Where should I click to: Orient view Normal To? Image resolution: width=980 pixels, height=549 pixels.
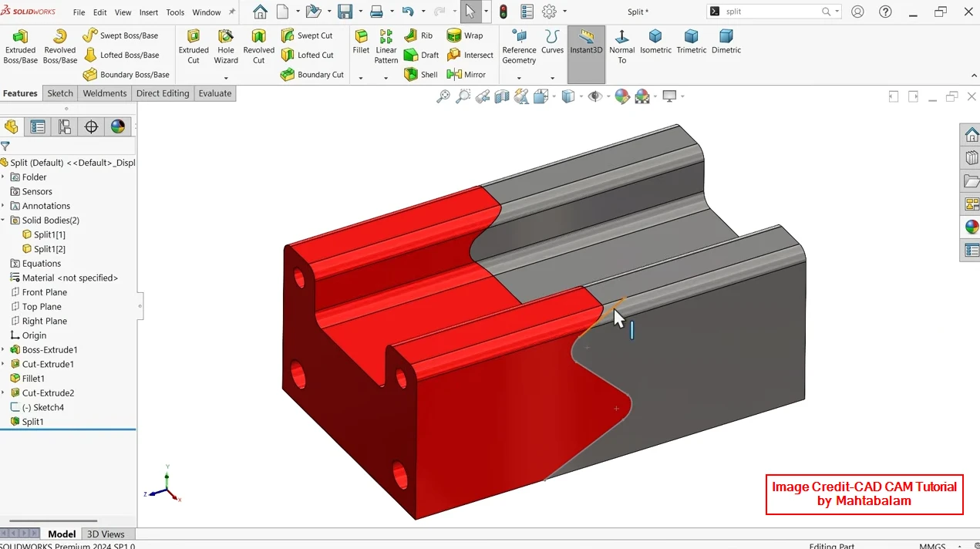tap(621, 46)
